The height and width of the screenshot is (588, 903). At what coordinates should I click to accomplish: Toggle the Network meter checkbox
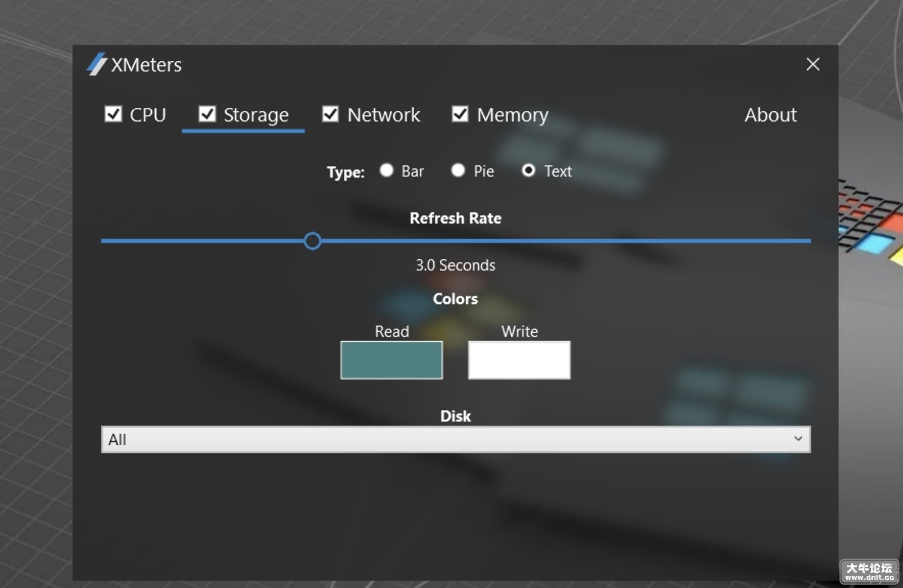[x=330, y=114]
